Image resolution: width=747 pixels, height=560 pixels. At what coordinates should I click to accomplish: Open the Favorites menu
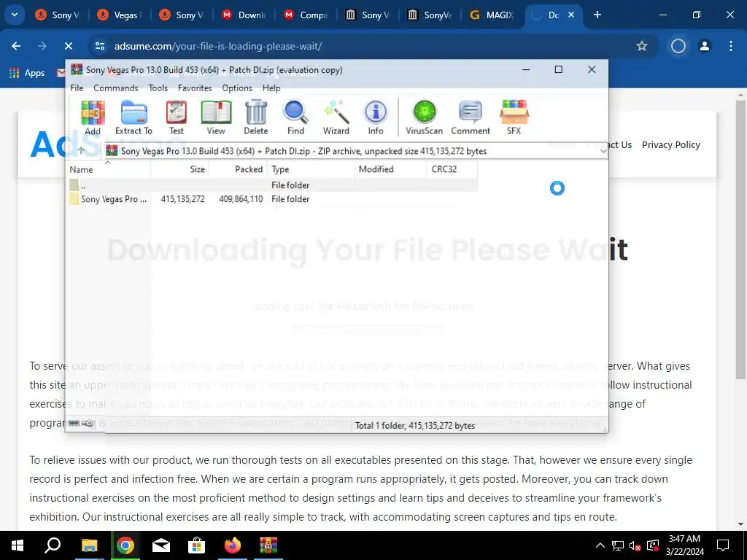[x=194, y=88]
